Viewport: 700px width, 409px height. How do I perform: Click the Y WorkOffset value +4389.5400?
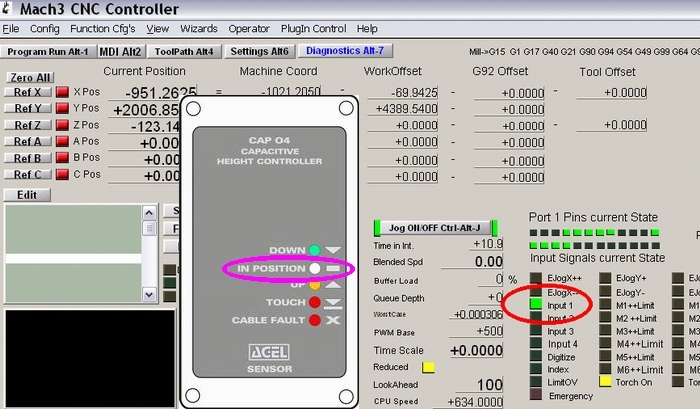403,109
